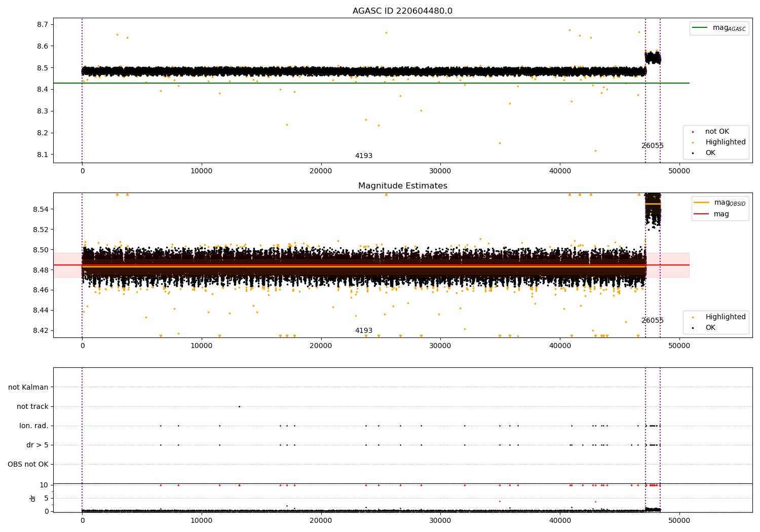Click the 8.1 y-axis tick label
The width and height of the screenshot is (760, 532).
[x=43, y=155]
